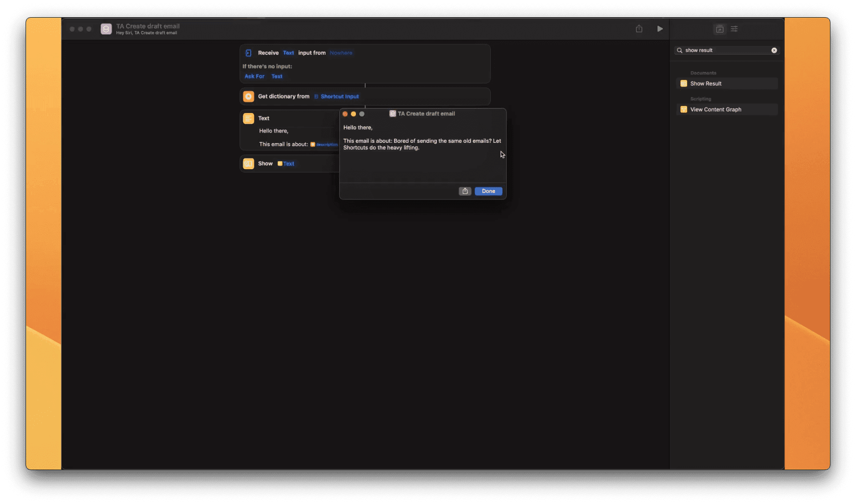The width and height of the screenshot is (856, 504).
Task: Change the 'Nowhere' input source
Action: tap(341, 53)
